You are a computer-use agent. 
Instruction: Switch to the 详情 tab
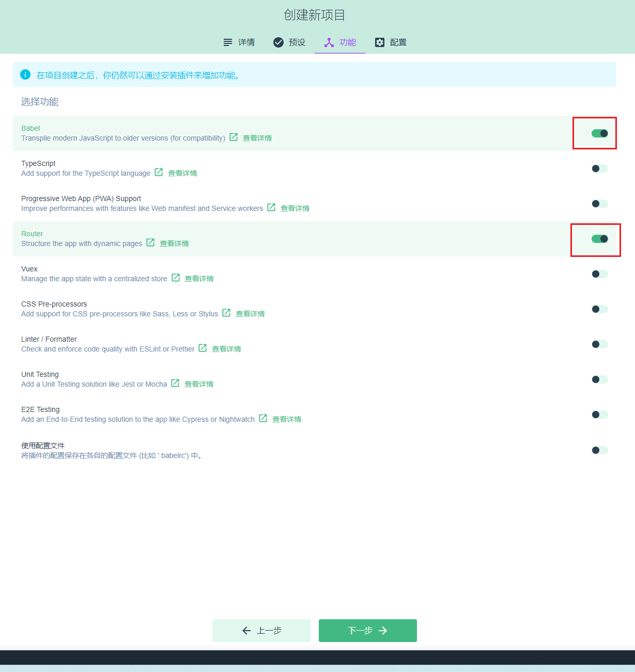click(239, 42)
